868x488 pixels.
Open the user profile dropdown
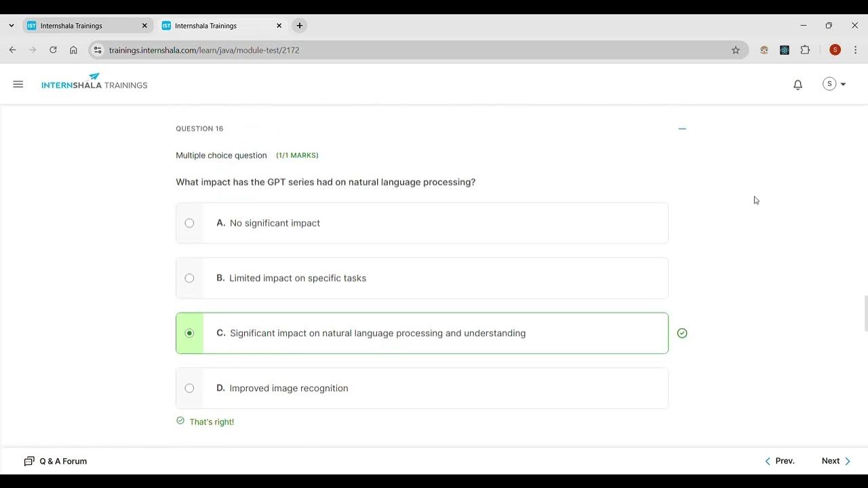(x=834, y=84)
